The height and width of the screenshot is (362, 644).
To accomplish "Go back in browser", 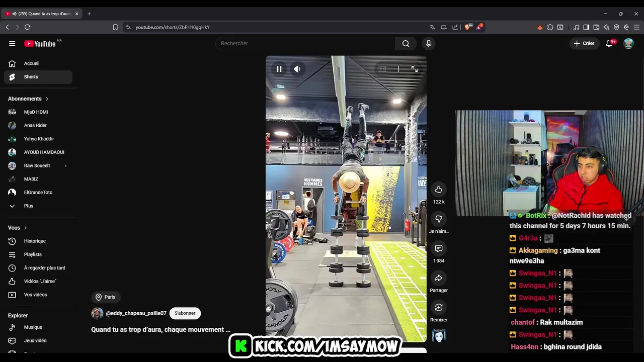I will [x=7, y=27].
